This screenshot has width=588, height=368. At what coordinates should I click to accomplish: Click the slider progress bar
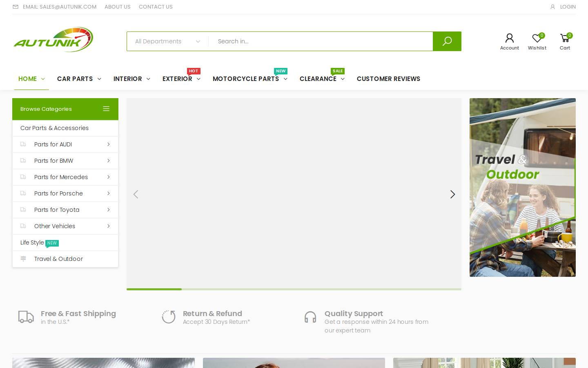(294, 289)
